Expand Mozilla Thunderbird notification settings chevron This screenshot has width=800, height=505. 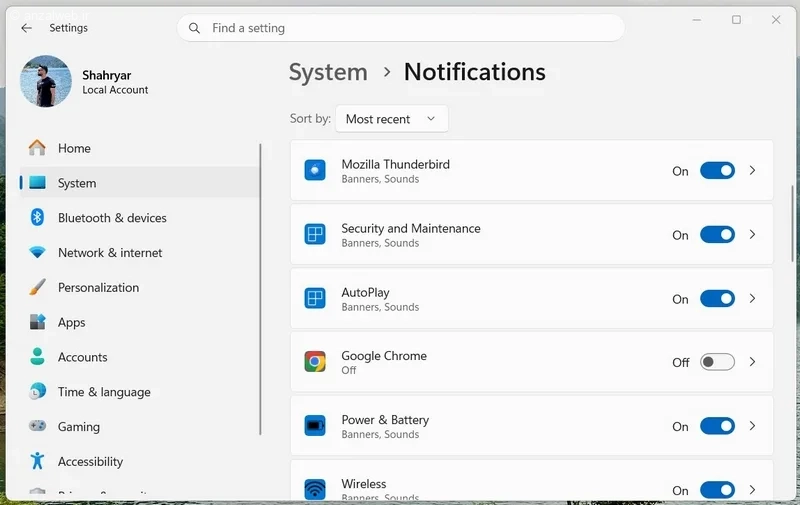(753, 170)
